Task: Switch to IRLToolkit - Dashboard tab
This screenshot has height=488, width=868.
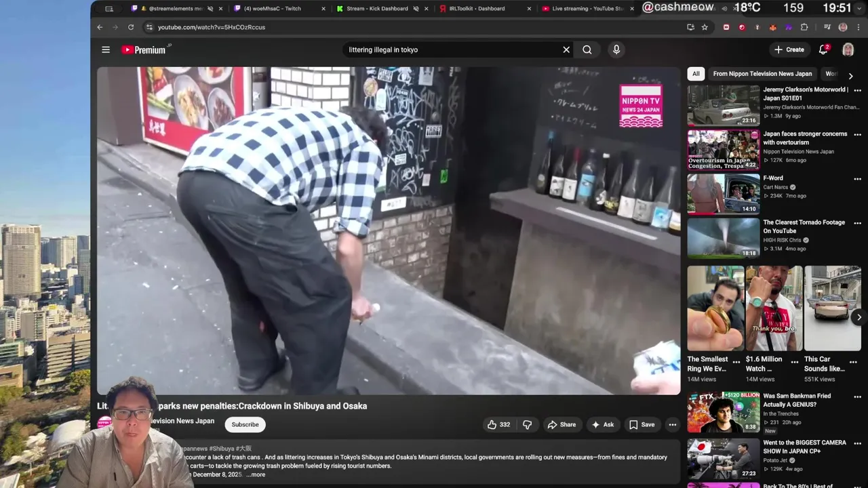Action: [484, 9]
